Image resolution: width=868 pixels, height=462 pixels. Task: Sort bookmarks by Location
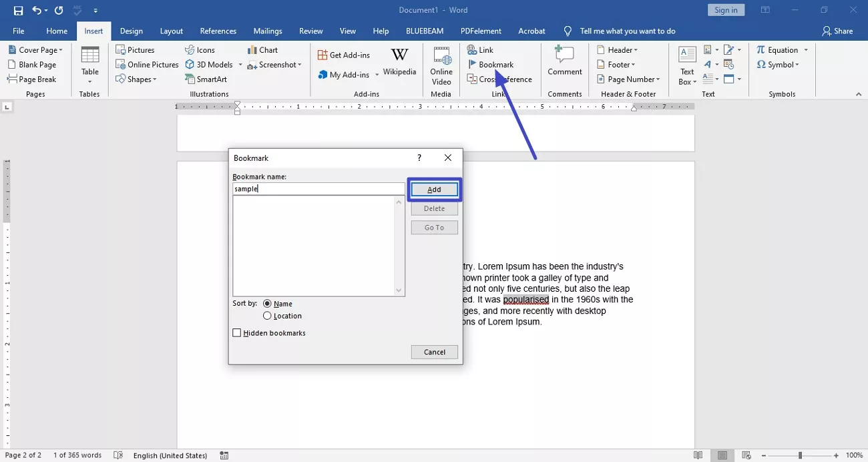point(268,316)
